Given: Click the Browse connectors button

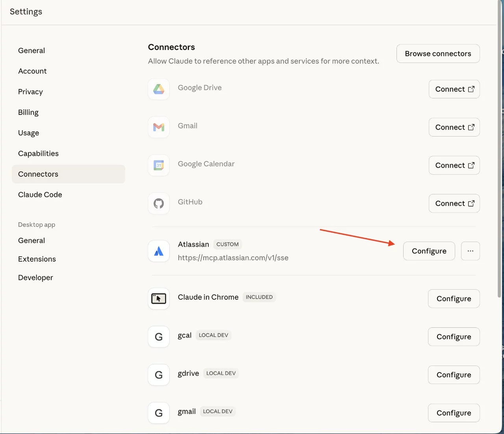Looking at the screenshot, I should pyautogui.click(x=438, y=54).
